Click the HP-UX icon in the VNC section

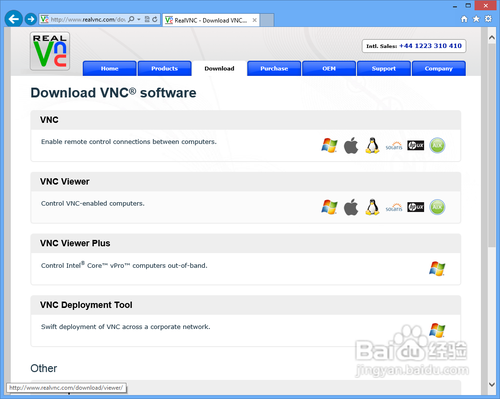coord(415,146)
